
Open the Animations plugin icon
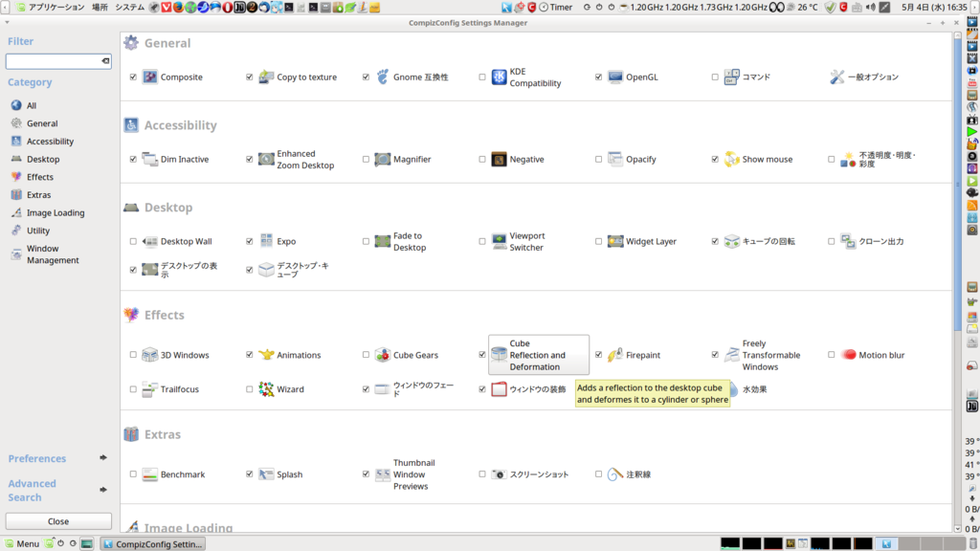(x=266, y=355)
